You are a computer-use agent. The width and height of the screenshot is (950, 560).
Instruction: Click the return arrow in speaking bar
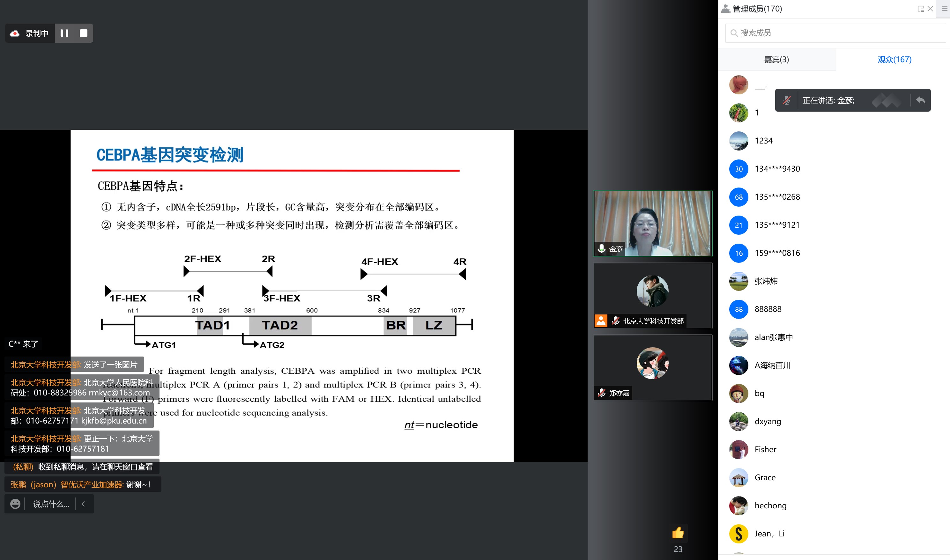tap(921, 100)
